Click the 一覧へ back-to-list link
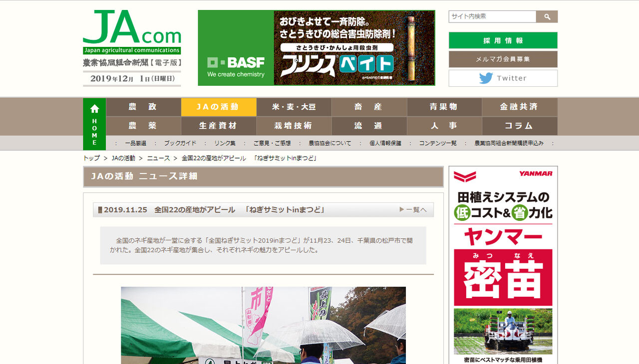 (413, 210)
